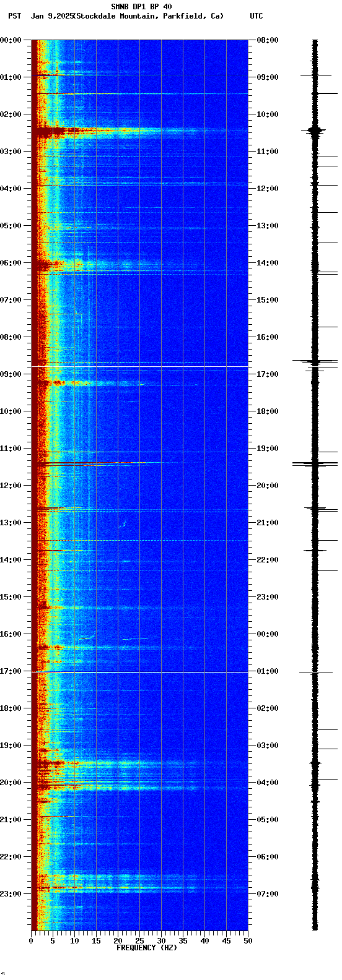Viewport: 342px width, 980px height.
Task: Select the 09:00 UTC time label
Action: (x=268, y=77)
